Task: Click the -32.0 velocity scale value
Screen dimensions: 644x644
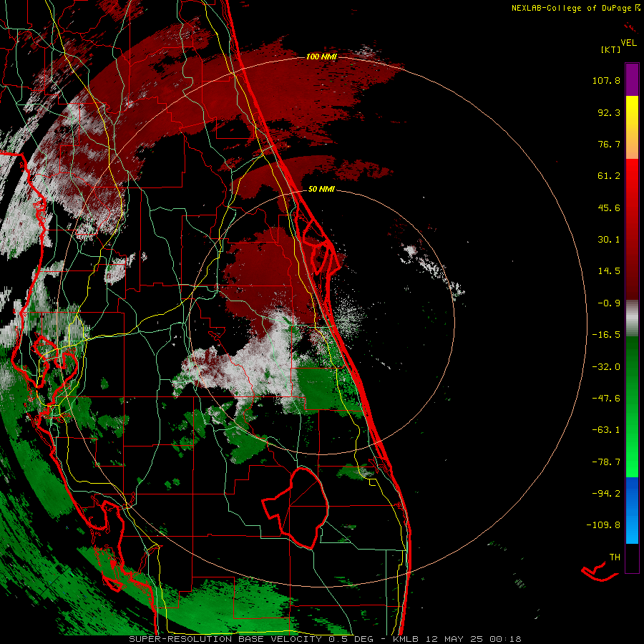Action: pyautogui.click(x=606, y=367)
